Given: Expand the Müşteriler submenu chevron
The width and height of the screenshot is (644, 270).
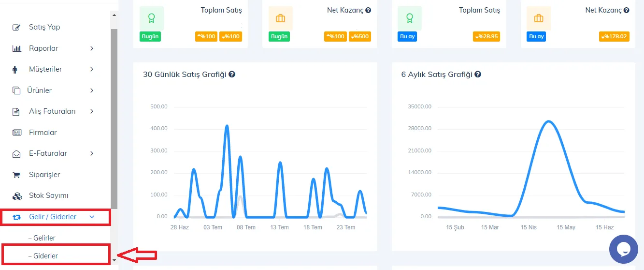Looking at the screenshot, I should pyautogui.click(x=92, y=69).
